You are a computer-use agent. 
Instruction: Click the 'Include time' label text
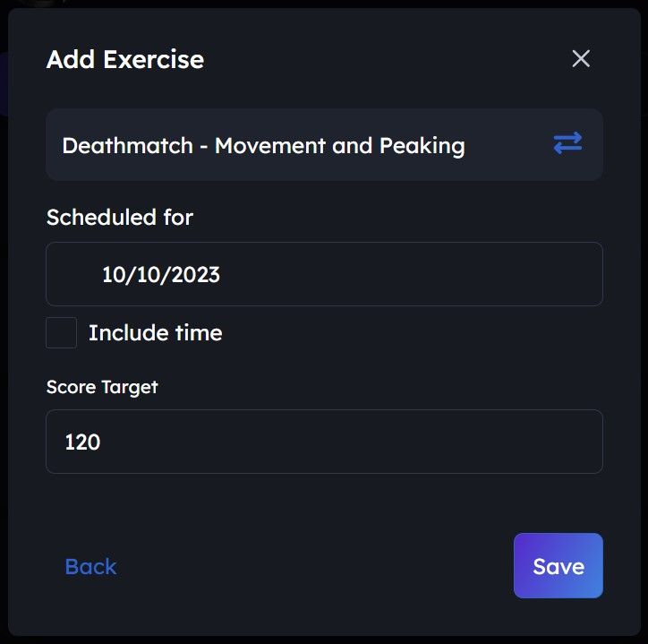click(x=155, y=333)
